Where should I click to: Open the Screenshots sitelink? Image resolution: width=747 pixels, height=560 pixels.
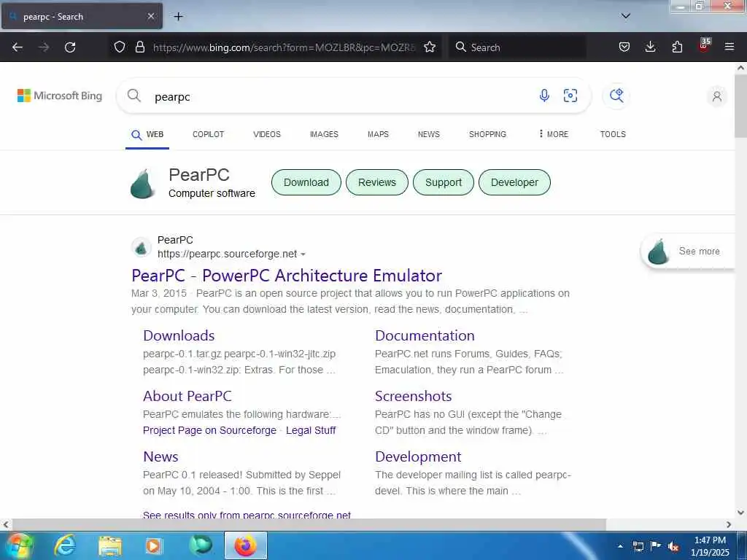click(x=413, y=396)
